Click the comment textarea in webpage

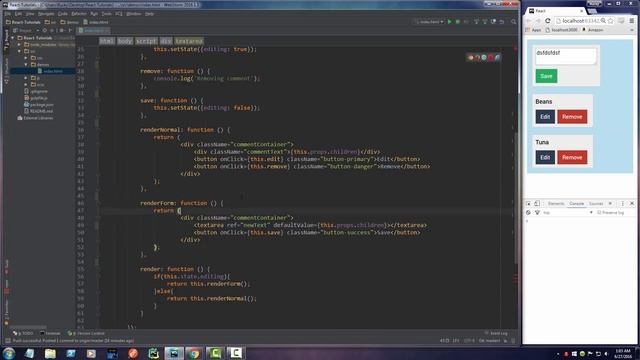566,56
